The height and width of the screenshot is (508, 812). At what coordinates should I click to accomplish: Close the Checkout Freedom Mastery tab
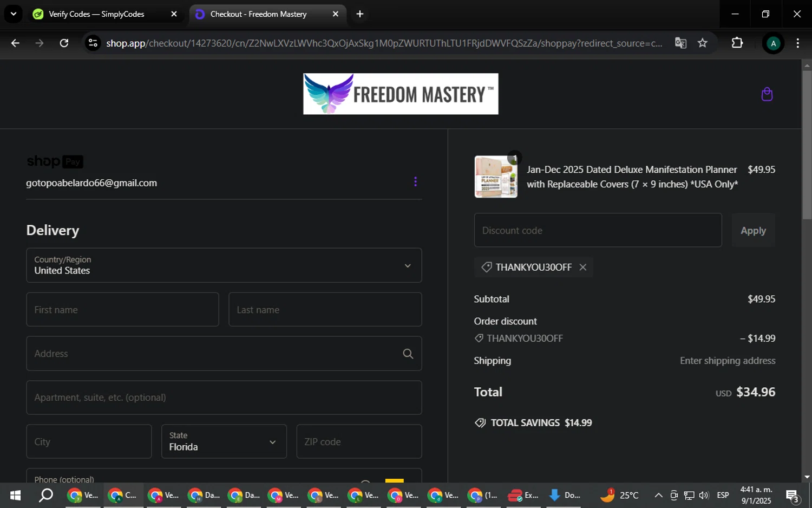pyautogui.click(x=336, y=14)
